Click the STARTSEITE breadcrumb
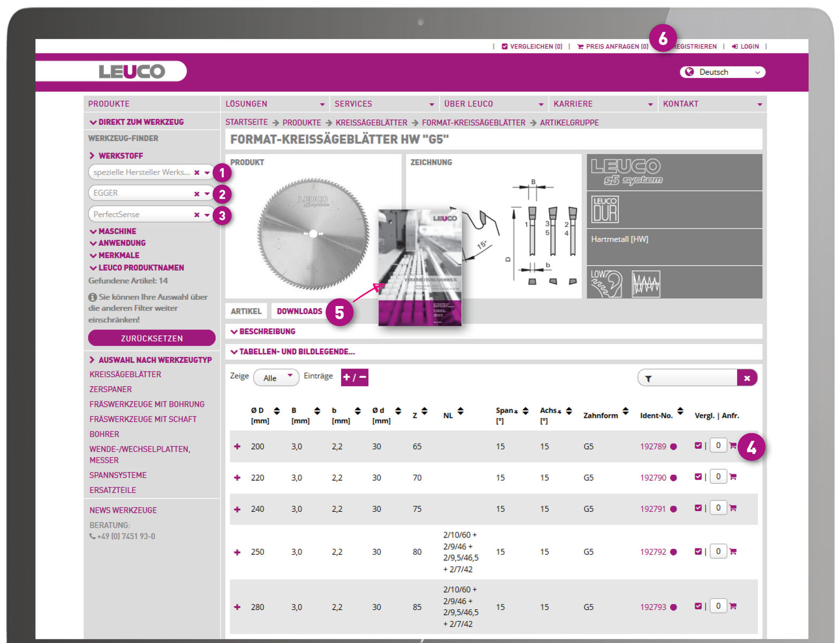Image resolution: width=840 pixels, height=643 pixels. pos(246,122)
